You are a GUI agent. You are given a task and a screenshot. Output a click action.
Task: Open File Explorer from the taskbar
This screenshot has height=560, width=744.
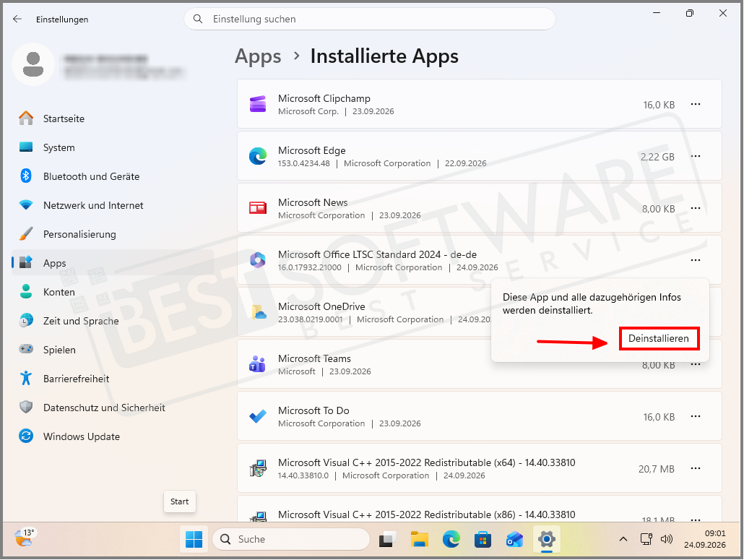420,539
